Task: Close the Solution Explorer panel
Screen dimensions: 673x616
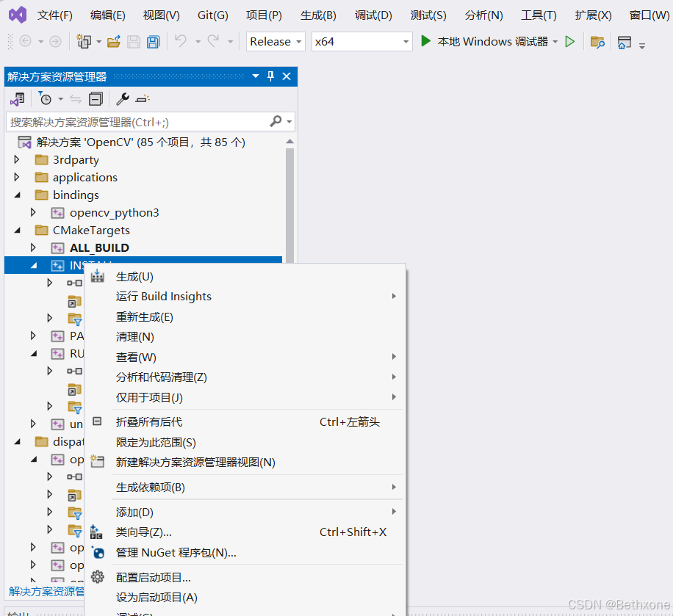Action: [x=287, y=76]
